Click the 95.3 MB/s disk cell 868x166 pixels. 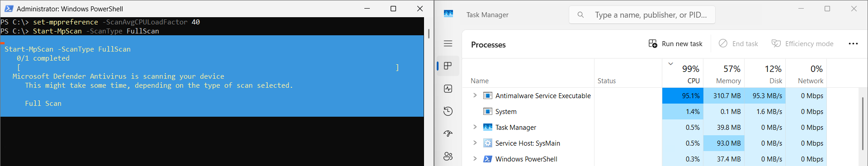tap(765, 96)
